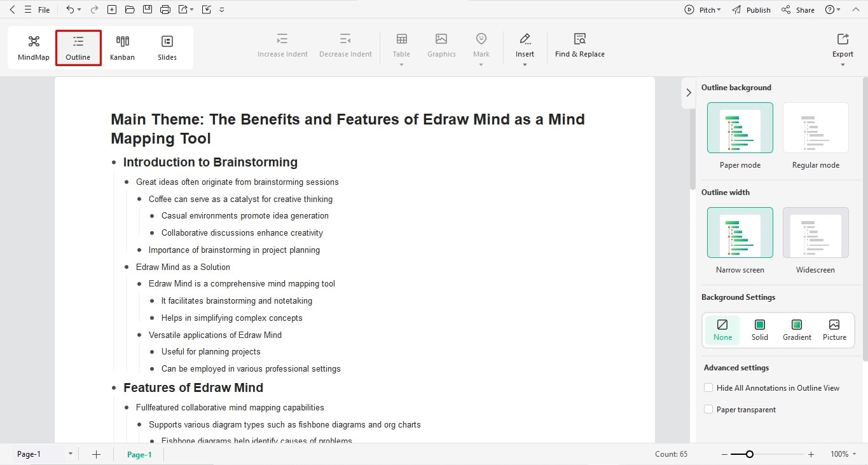
Task: Click the import checkbox-arrow icon in quick toolbar
Action: pyautogui.click(x=206, y=10)
